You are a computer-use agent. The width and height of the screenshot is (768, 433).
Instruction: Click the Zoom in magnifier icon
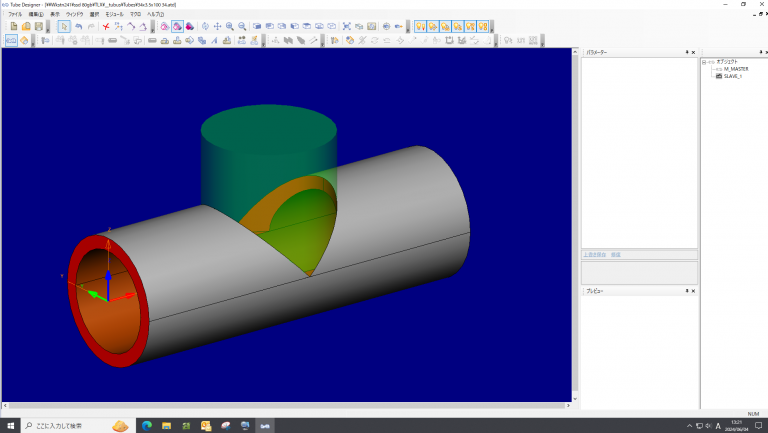click(230, 26)
